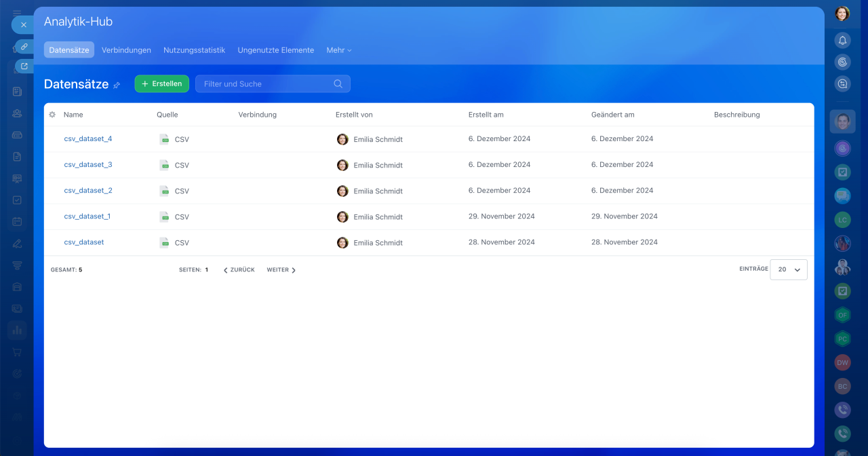868x456 pixels.
Task: Click the CSV file icon for csv_dataset_4
Action: tap(164, 139)
